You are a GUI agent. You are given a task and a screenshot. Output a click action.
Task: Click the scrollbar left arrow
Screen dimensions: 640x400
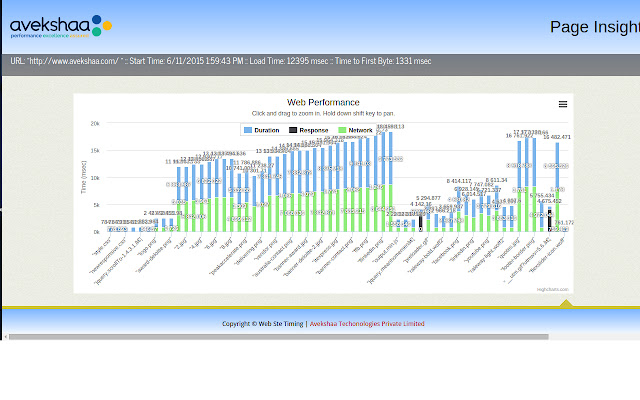[5, 337]
